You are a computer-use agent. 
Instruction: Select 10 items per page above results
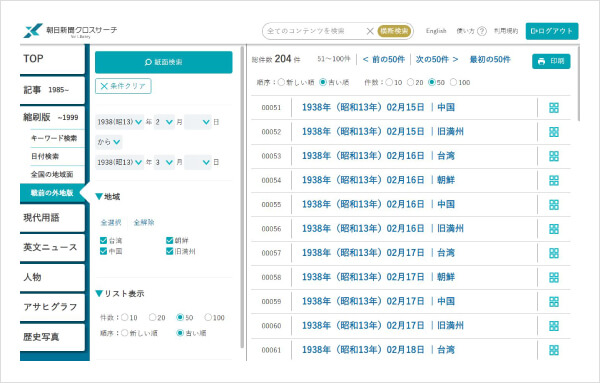click(x=389, y=82)
